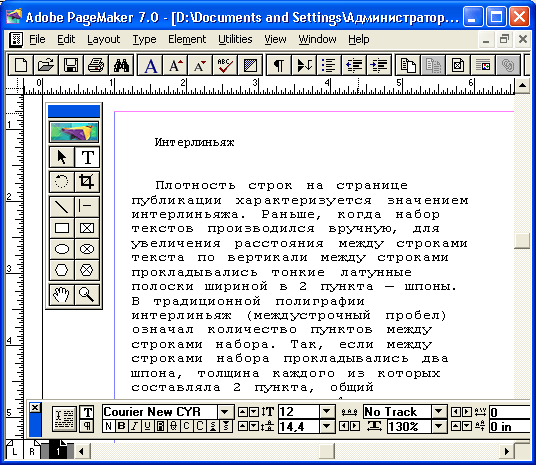Screen dimensions: 536x465
Task: Open the Picture Palette toolbar icon
Action: pyautogui.click(x=483, y=65)
